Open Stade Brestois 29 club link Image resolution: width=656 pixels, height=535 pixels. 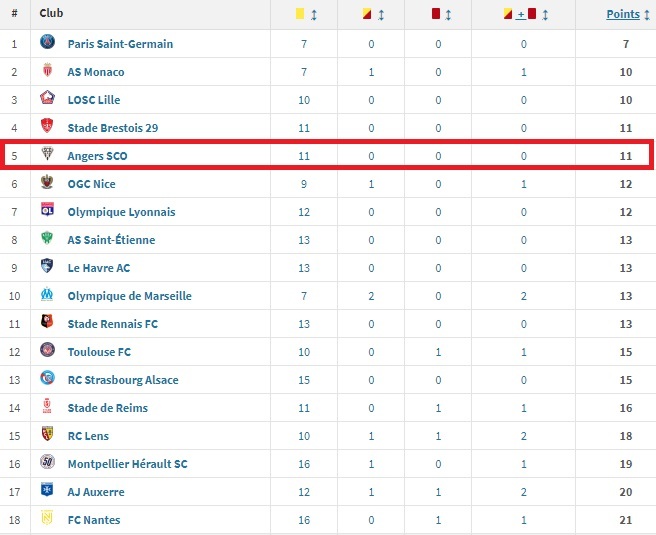pos(112,128)
